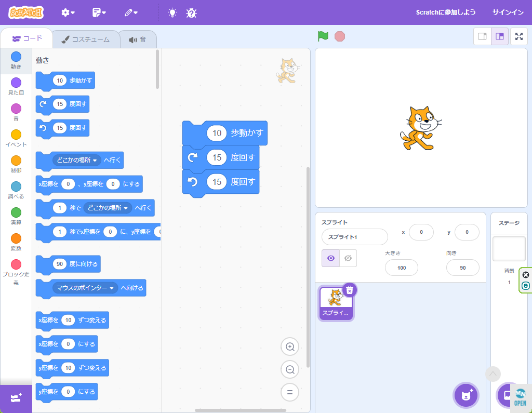Click the 10 歩動かす palette block
This screenshot has width=532, height=413.
coord(65,81)
